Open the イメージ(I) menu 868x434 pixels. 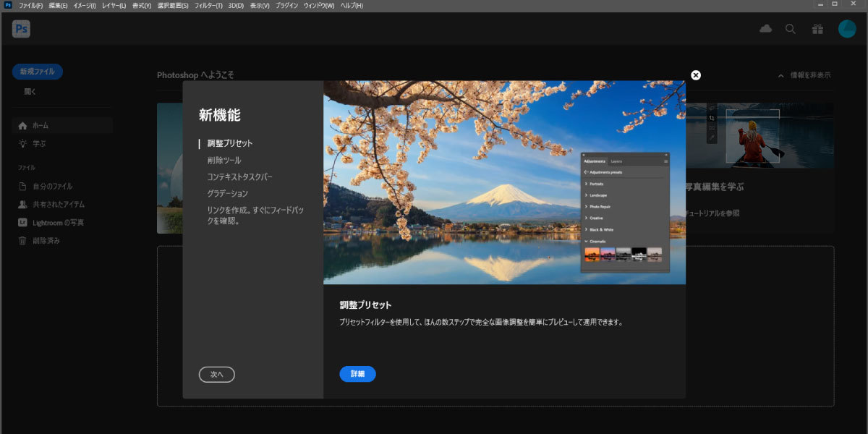tap(85, 6)
